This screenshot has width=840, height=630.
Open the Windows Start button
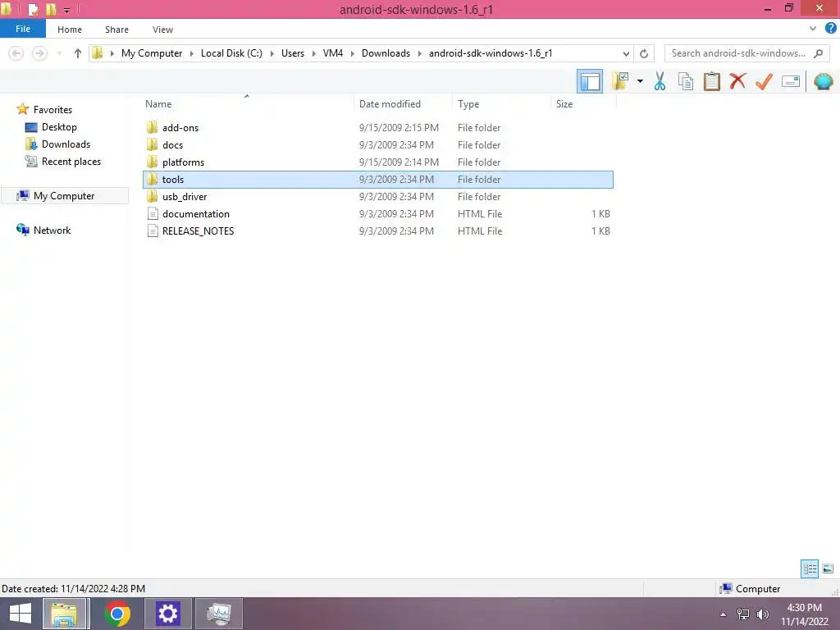click(x=21, y=614)
